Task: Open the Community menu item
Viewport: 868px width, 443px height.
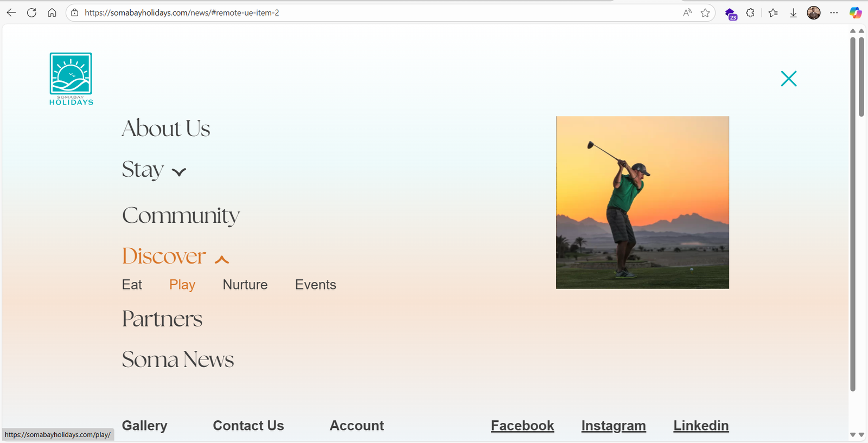Action: pyautogui.click(x=181, y=215)
